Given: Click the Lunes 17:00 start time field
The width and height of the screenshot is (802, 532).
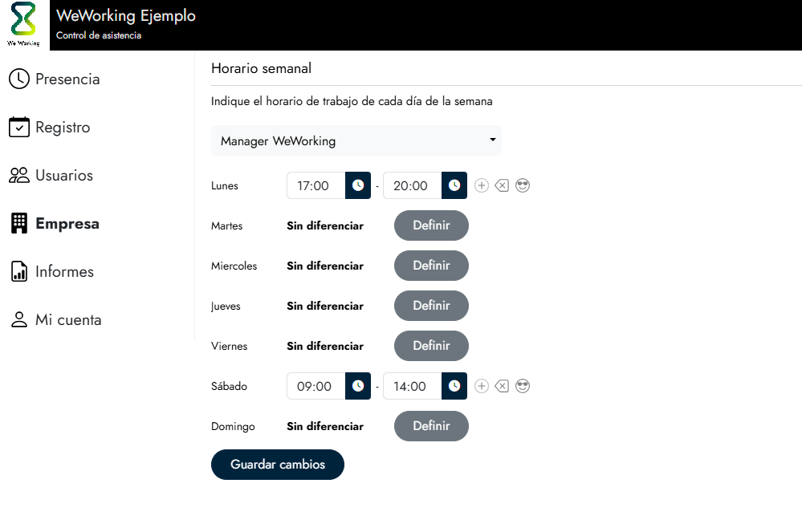Looking at the screenshot, I should pos(315,185).
